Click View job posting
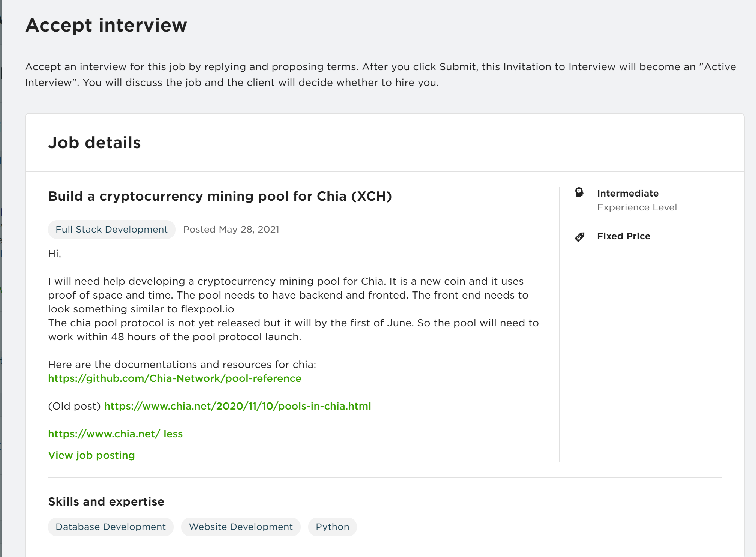 click(x=91, y=455)
